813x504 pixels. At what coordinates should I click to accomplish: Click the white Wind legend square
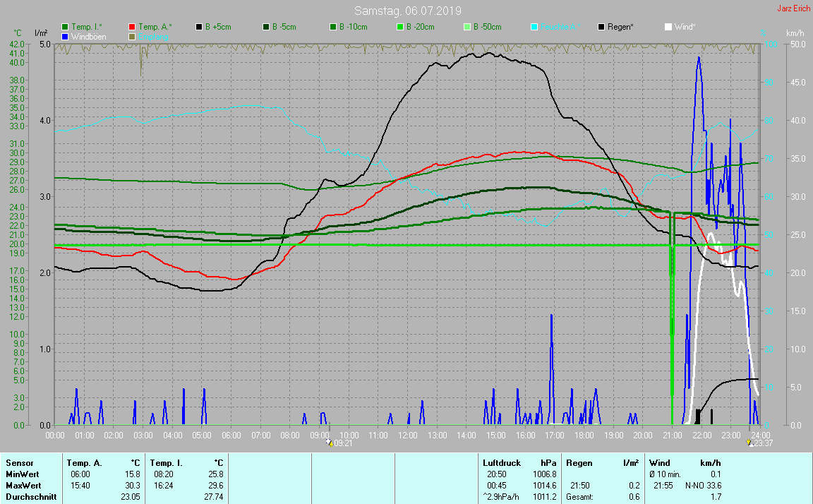[668, 27]
